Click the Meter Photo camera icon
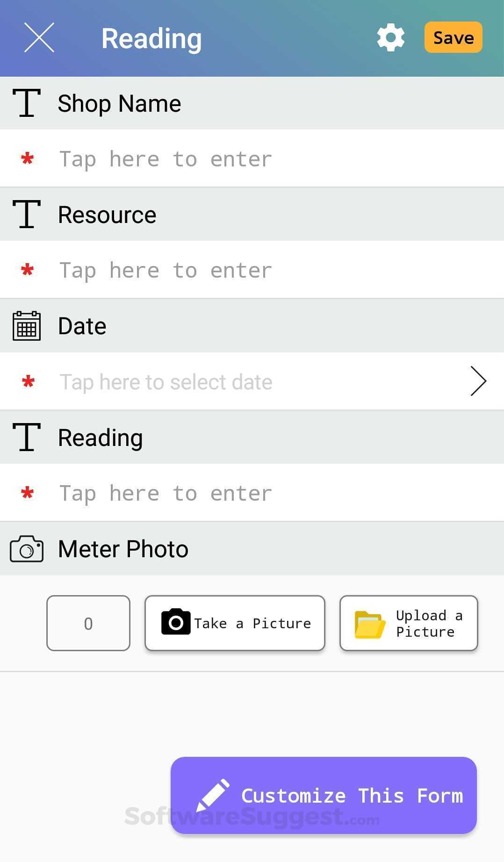The image size is (504, 862). click(x=27, y=549)
